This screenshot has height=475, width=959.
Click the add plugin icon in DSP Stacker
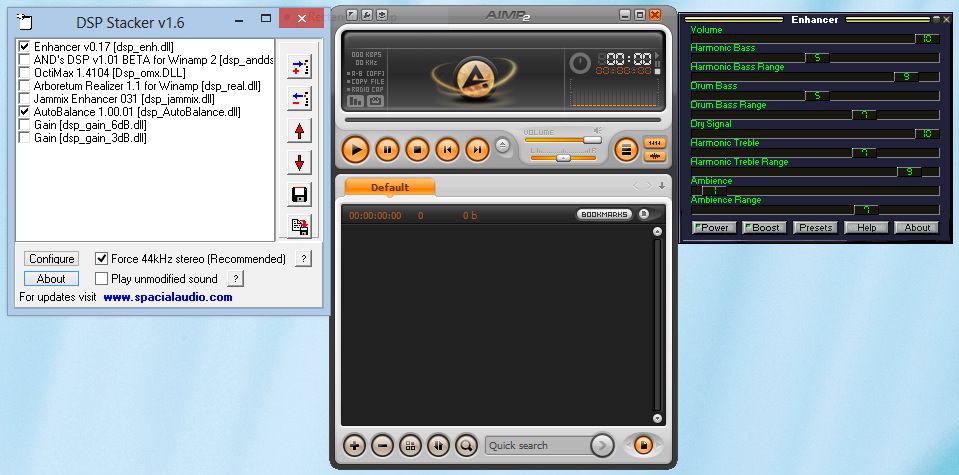click(x=300, y=67)
